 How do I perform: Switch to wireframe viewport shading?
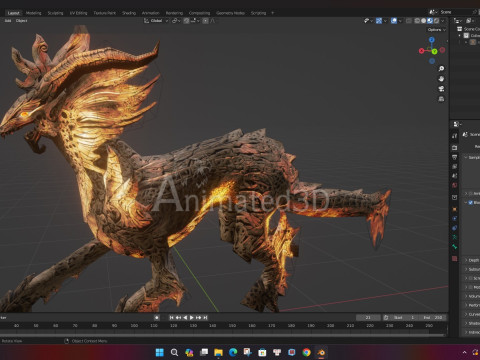point(417,21)
